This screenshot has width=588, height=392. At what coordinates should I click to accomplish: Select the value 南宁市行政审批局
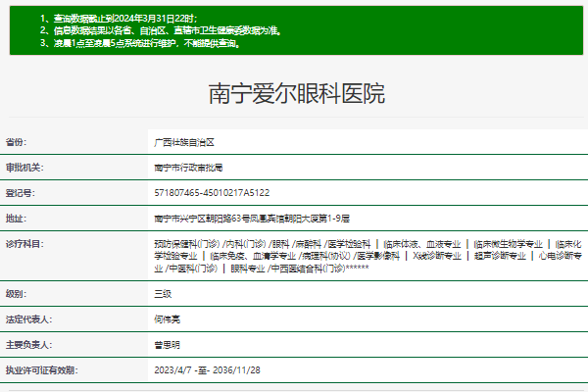188,168
